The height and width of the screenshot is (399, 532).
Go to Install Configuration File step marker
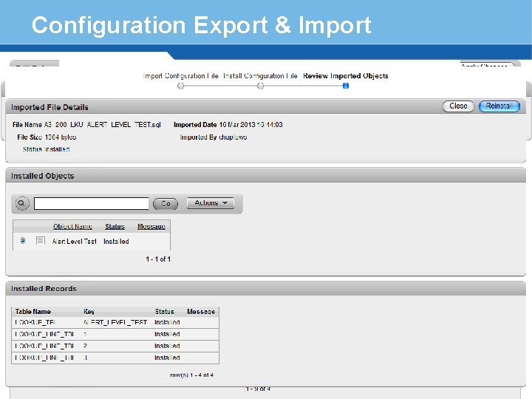point(260,86)
